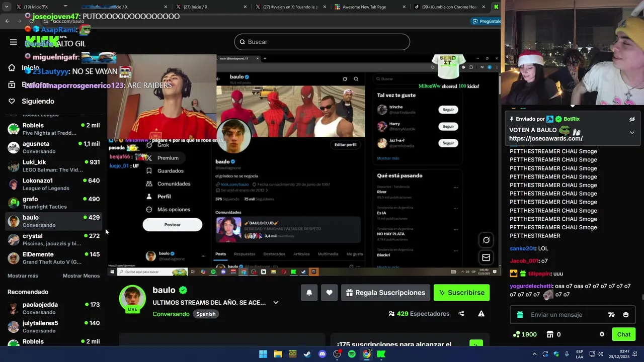This screenshot has height=362, width=644.
Task: Click the Buscar search field
Action: pyautogui.click(x=322, y=42)
